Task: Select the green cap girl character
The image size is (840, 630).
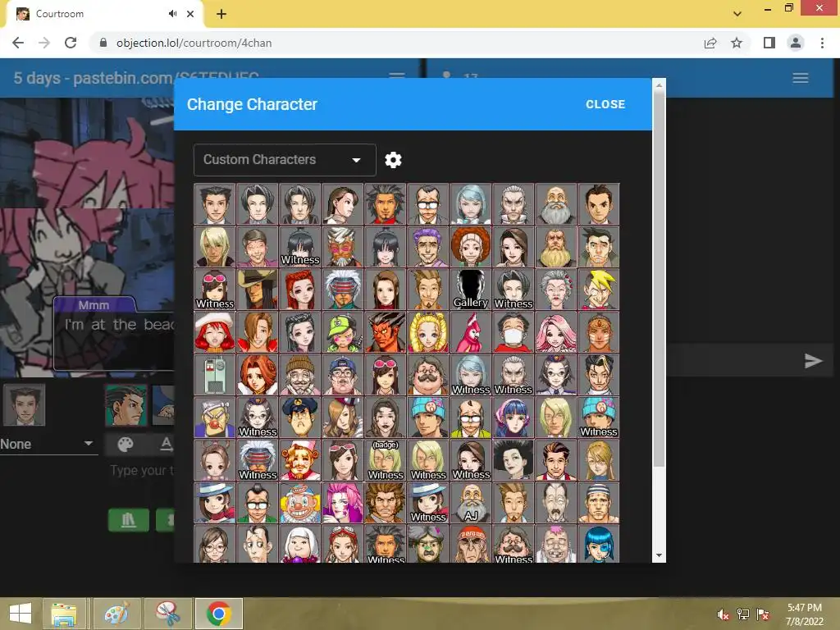Action: click(x=342, y=332)
